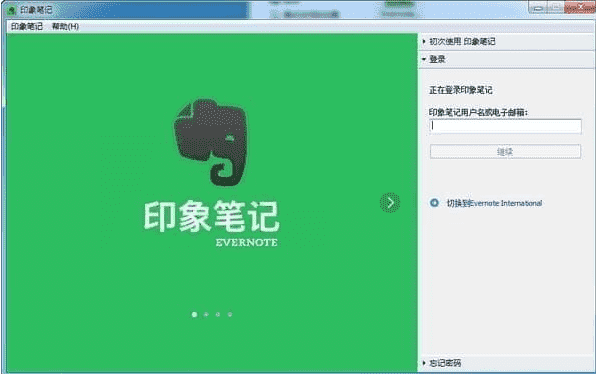The width and height of the screenshot is (596, 374).
Task: Focus the username or email input field
Action: pyautogui.click(x=505, y=126)
